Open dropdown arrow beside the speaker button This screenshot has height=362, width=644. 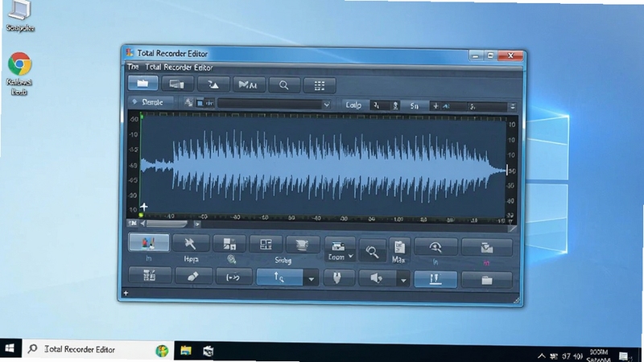tap(403, 280)
